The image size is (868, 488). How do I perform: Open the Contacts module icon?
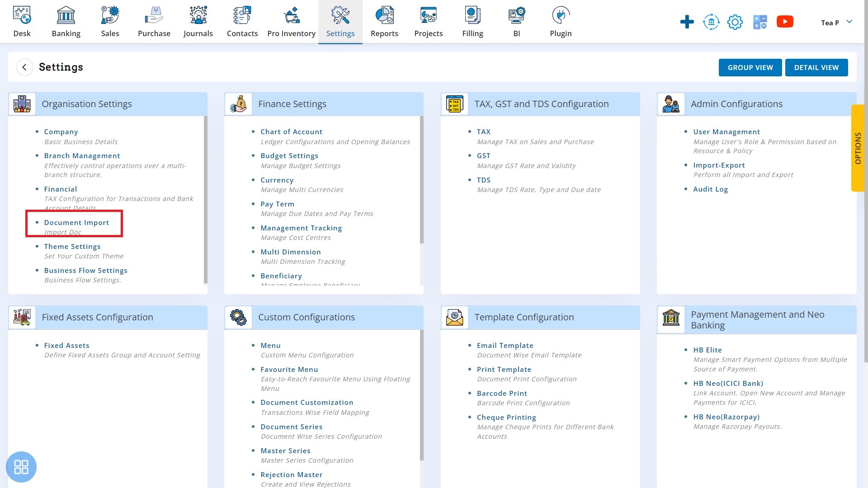coord(242,15)
